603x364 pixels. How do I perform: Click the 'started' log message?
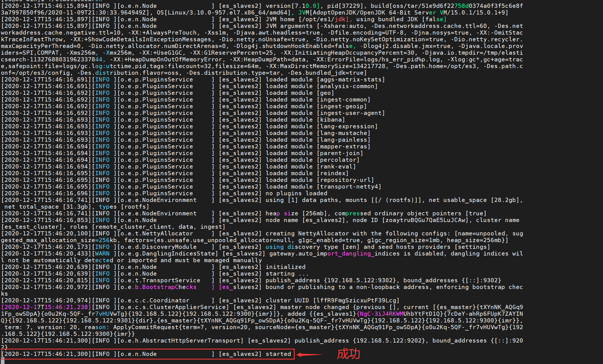tap(278, 354)
